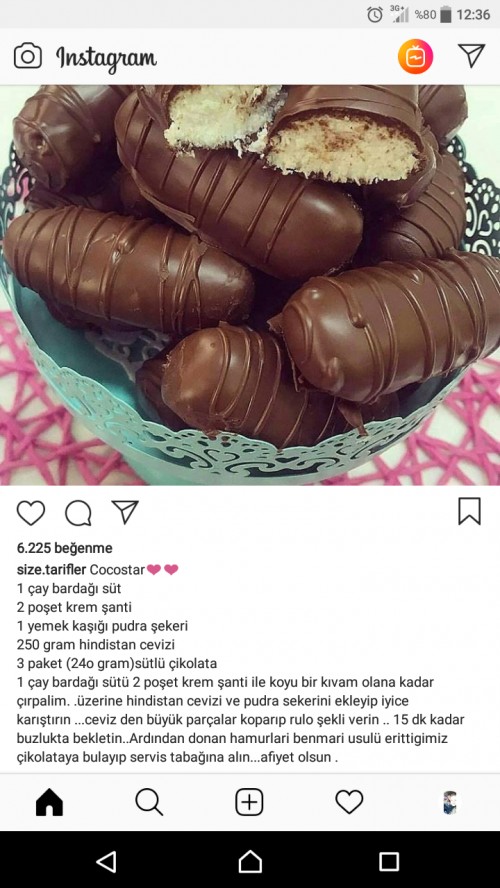Tap the Android back navigation button
The image size is (500, 888).
106,861
